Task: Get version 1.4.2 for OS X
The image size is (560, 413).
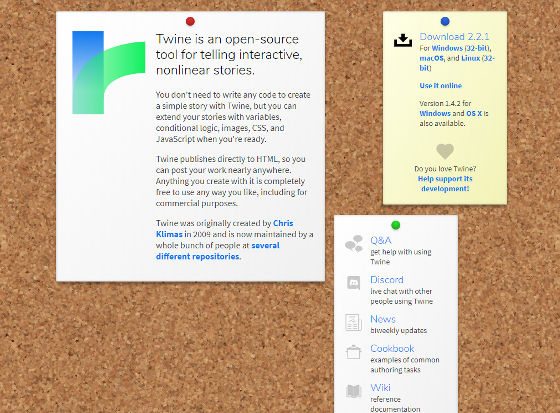Action: [474, 113]
